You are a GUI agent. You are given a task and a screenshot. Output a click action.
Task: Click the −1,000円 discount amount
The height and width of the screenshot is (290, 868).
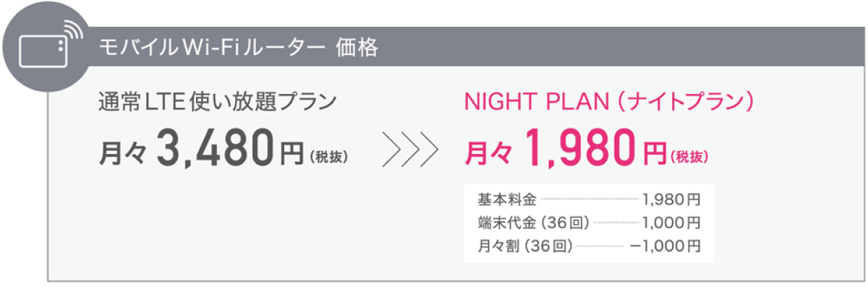click(665, 245)
